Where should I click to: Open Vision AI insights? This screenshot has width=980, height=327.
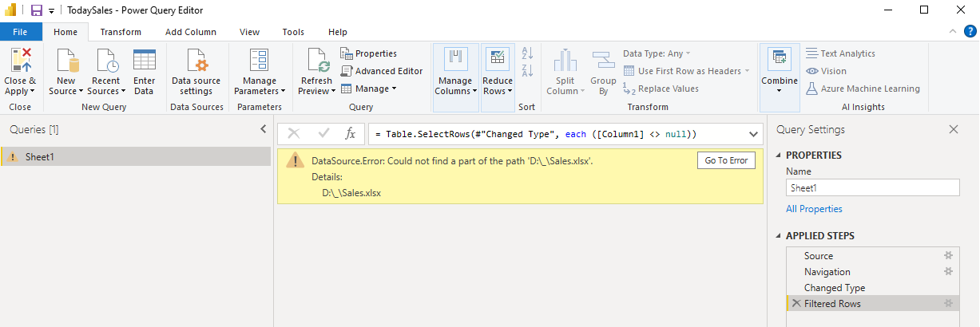point(826,71)
